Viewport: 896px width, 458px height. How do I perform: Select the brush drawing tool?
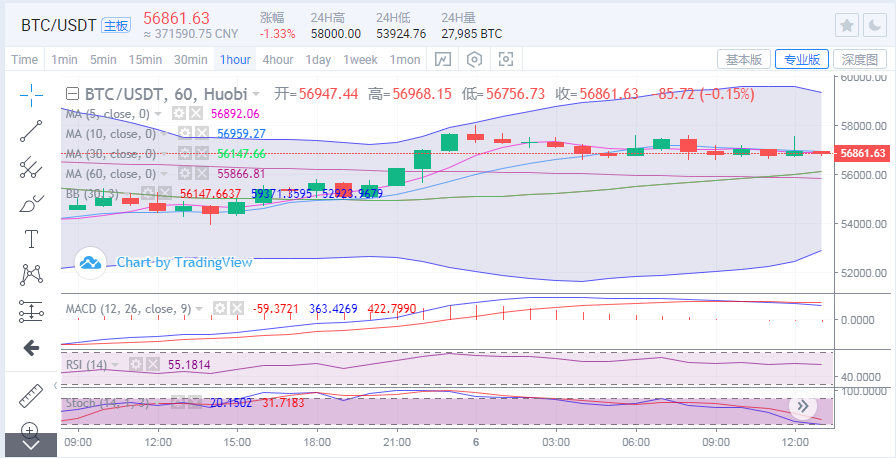31,203
